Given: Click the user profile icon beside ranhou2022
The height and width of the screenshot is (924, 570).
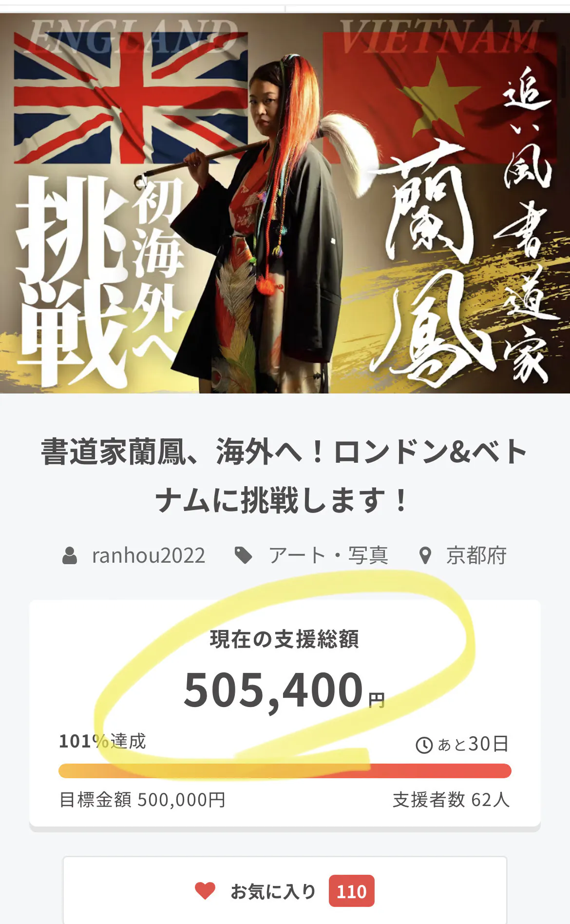Looking at the screenshot, I should pos(70,556).
